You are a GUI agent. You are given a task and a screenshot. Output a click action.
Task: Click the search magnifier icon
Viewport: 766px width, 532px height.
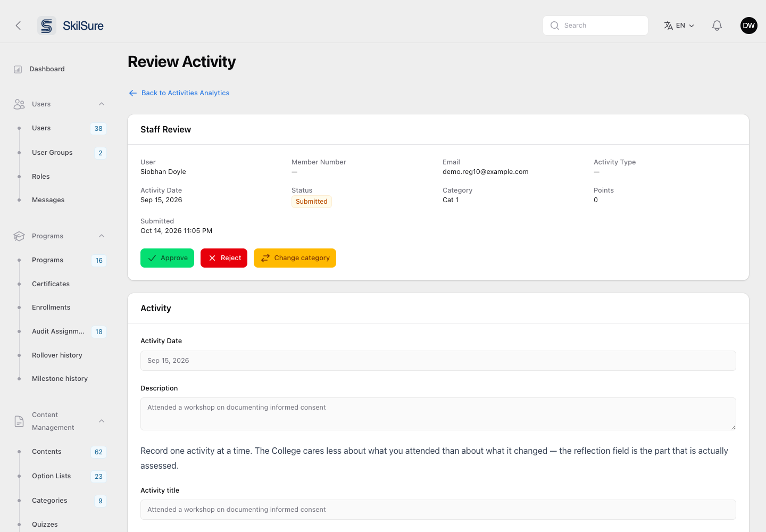[x=555, y=26]
